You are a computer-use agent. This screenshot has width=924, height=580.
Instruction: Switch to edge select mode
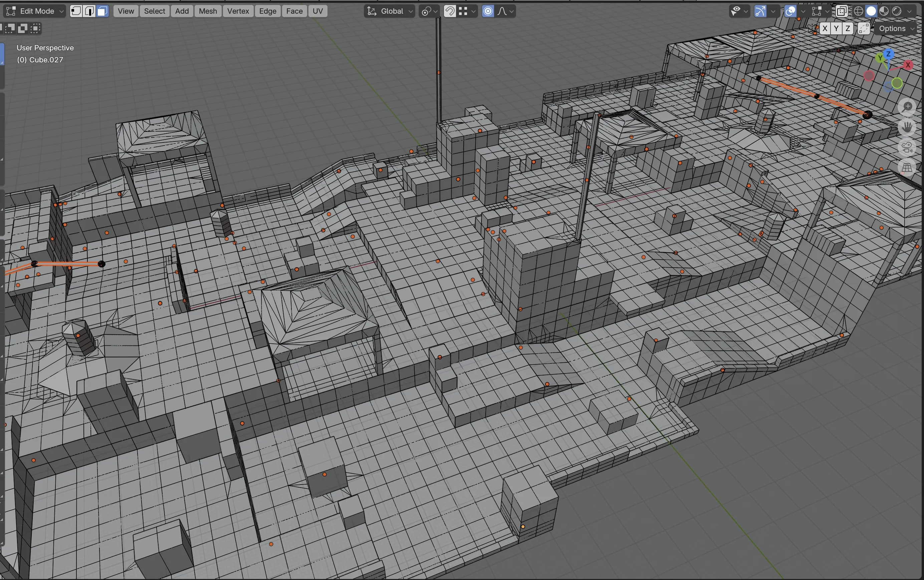coord(89,11)
